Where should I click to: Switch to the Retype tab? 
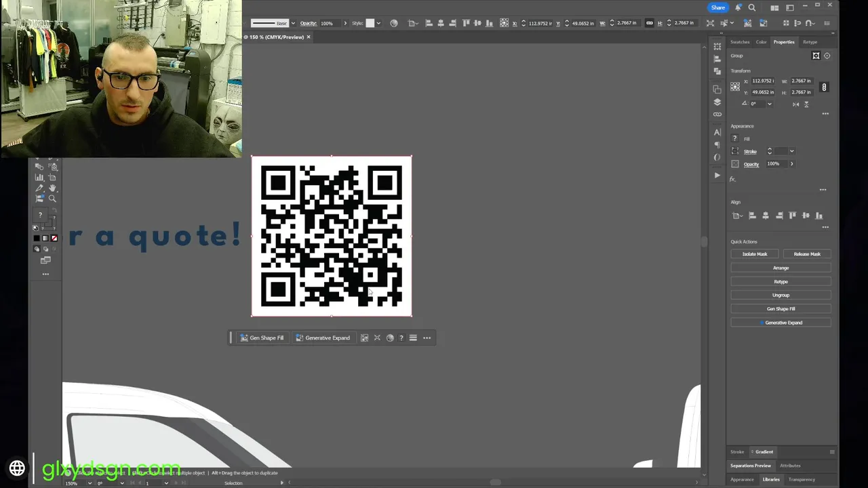810,42
